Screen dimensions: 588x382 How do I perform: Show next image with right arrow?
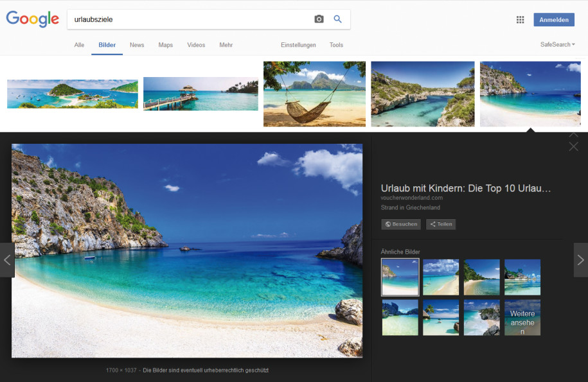(x=580, y=260)
